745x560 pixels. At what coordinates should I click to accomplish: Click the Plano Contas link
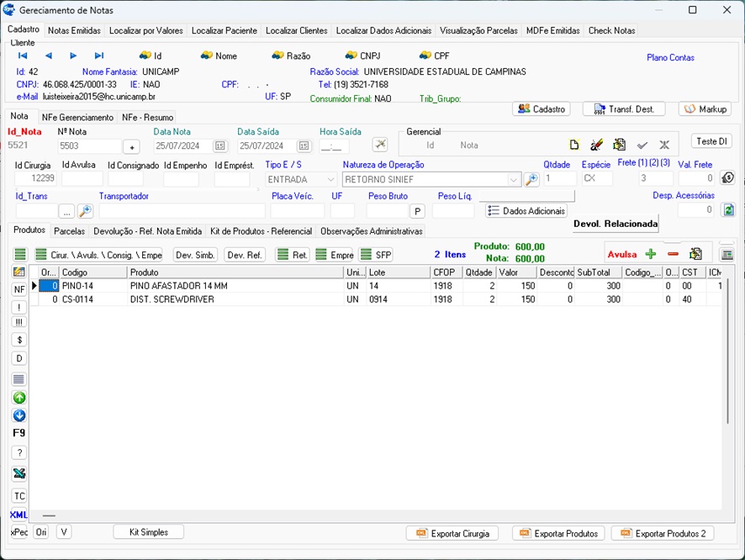click(x=670, y=57)
